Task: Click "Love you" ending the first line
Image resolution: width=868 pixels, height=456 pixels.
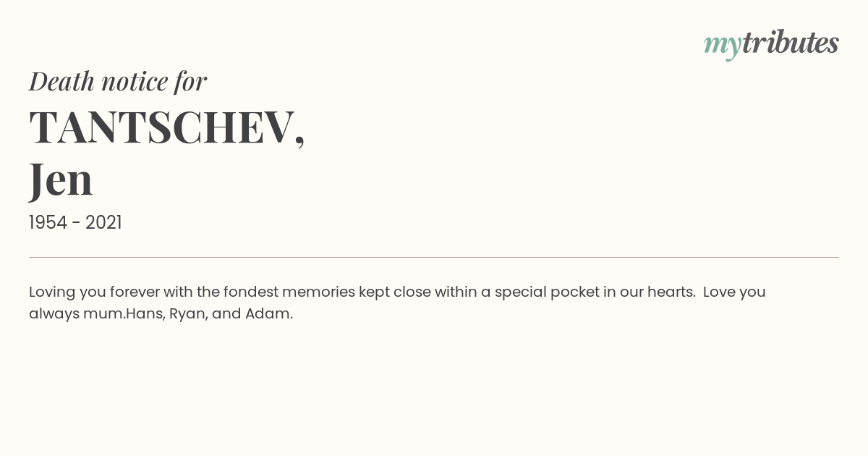Action: tap(734, 292)
